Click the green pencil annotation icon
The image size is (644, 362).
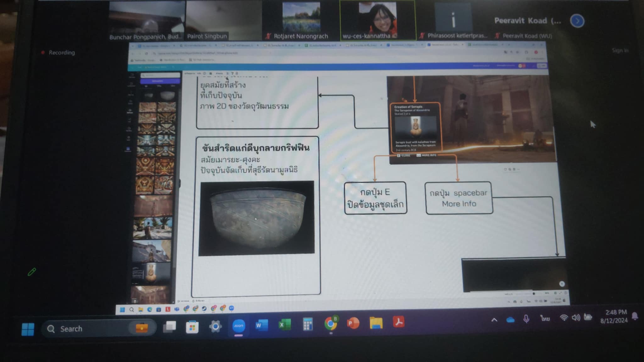coord(32,272)
